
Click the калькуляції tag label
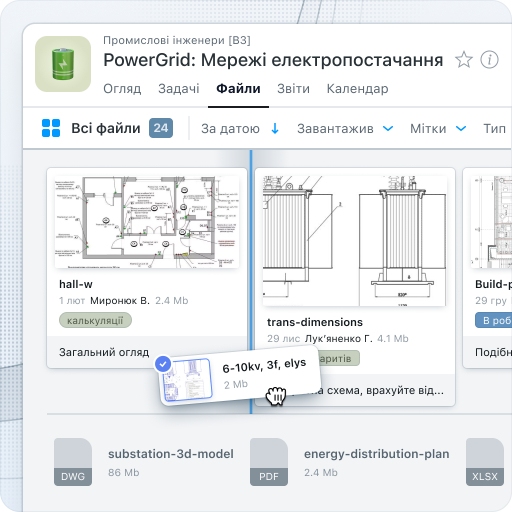pyautogui.click(x=95, y=320)
